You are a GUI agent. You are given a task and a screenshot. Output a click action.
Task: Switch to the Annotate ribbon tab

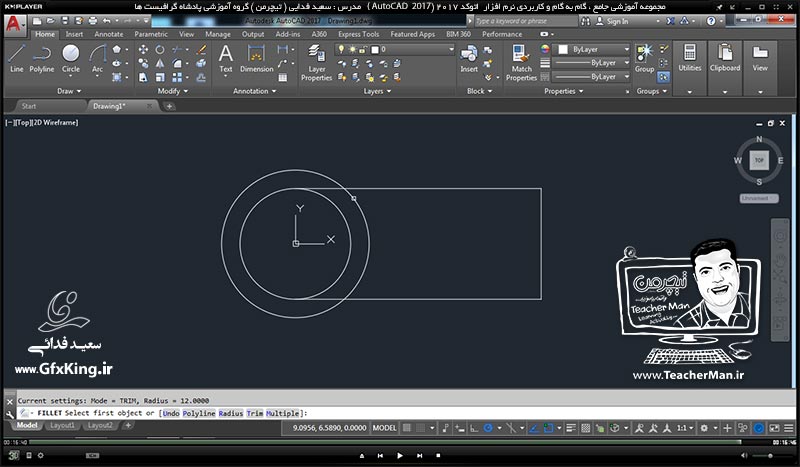(109, 34)
